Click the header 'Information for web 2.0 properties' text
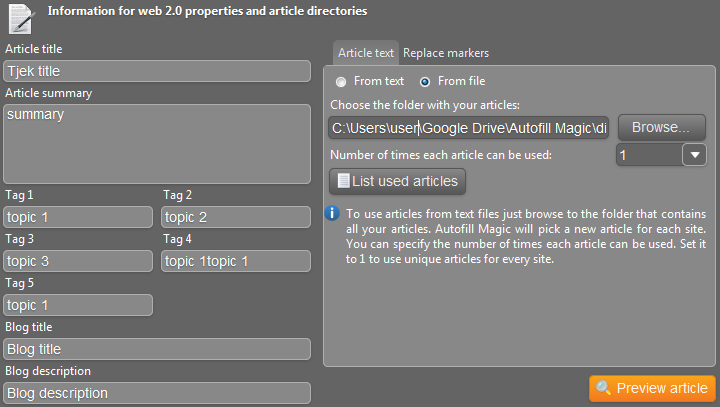The height and width of the screenshot is (407, 720). [x=207, y=11]
